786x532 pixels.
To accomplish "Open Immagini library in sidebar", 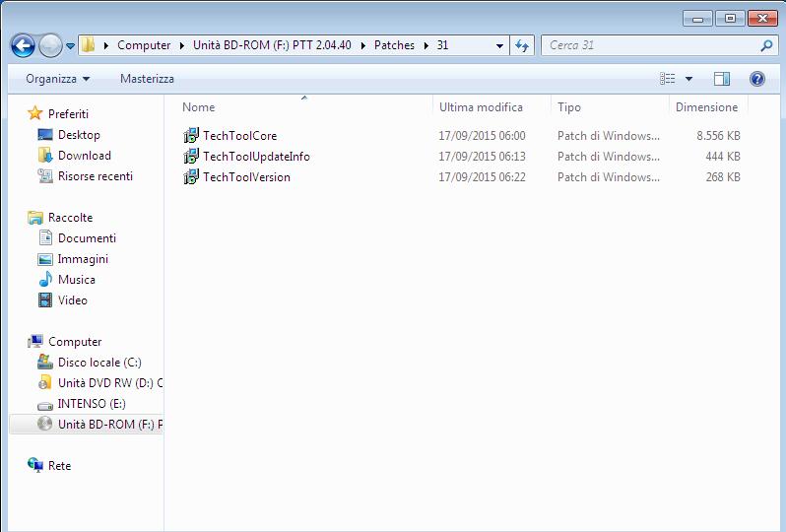I will [83, 259].
